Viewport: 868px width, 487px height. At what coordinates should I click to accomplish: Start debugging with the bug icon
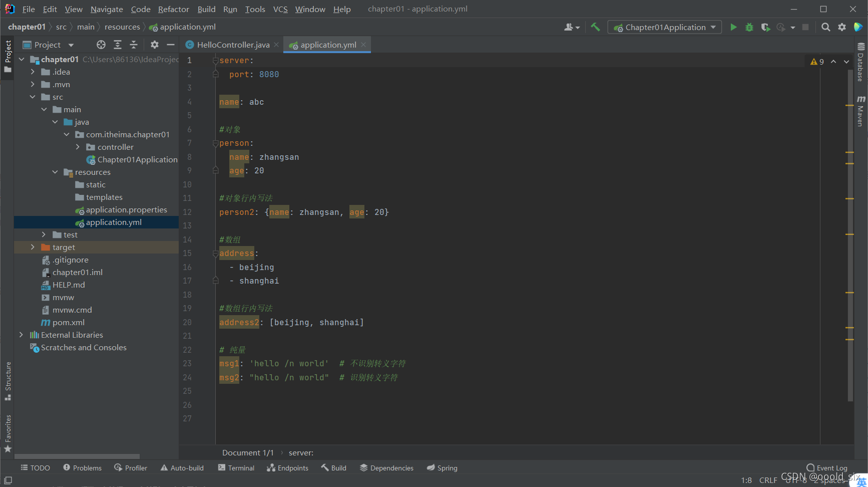coord(749,27)
